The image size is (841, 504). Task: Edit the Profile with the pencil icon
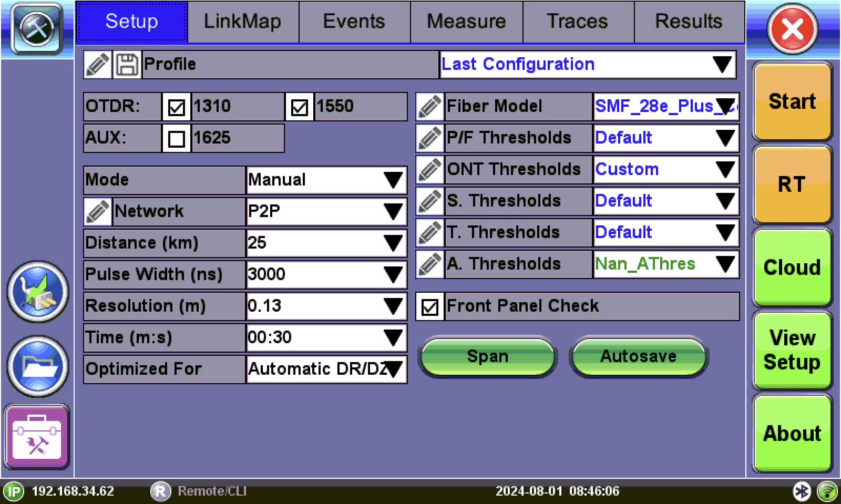click(x=98, y=65)
